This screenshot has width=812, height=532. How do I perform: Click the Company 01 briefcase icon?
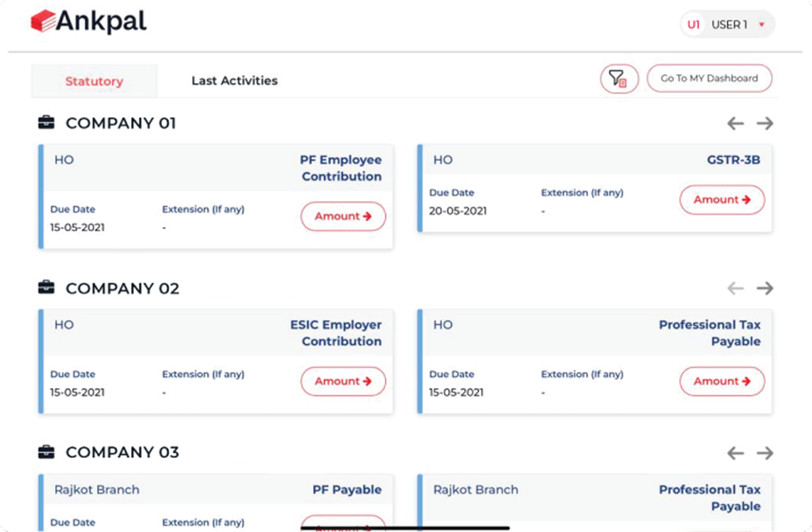(x=46, y=123)
